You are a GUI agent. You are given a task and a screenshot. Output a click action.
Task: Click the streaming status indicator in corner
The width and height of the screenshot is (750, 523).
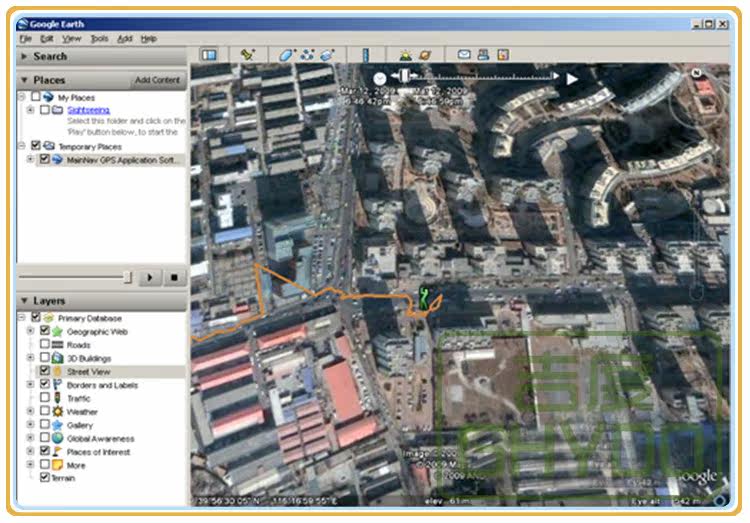720,501
